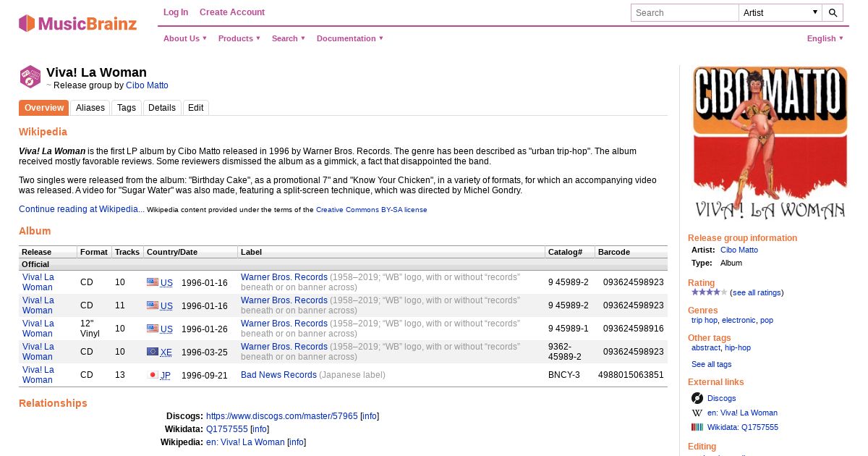Click catalog number BNCY-3
This screenshot has height=456, width=868.
click(x=564, y=375)
